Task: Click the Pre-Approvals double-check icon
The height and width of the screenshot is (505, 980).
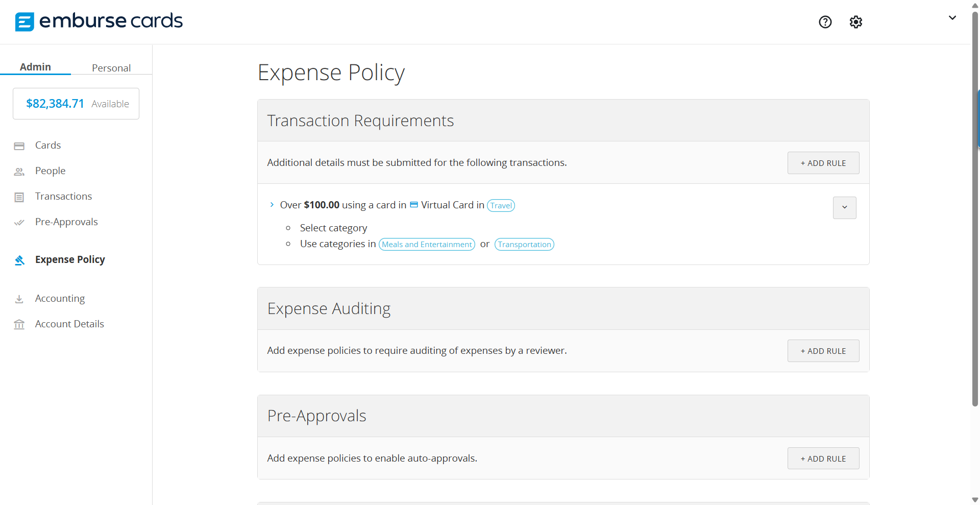Action: pos(19,223)
